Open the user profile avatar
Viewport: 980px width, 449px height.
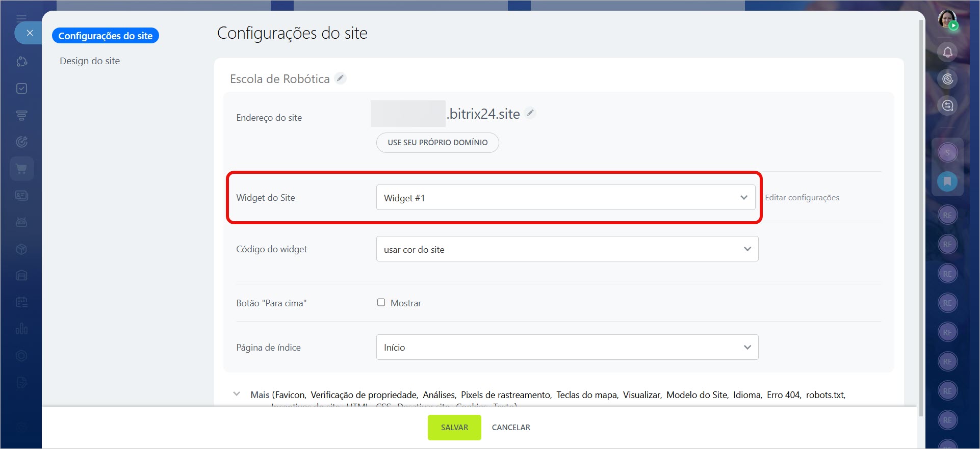coord(947,19)
